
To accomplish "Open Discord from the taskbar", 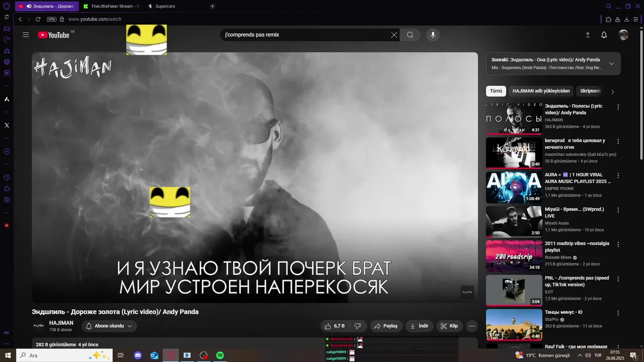I will [138, 355].
